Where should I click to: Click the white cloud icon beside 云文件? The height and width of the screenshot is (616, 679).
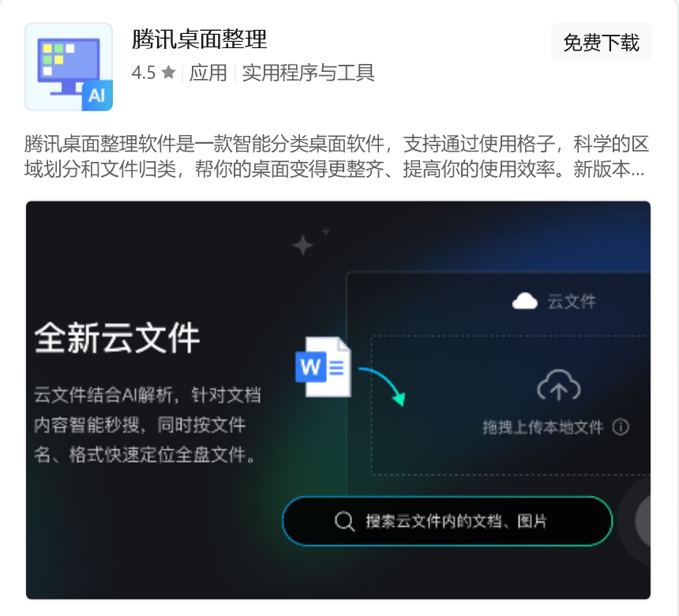point(524,301)
